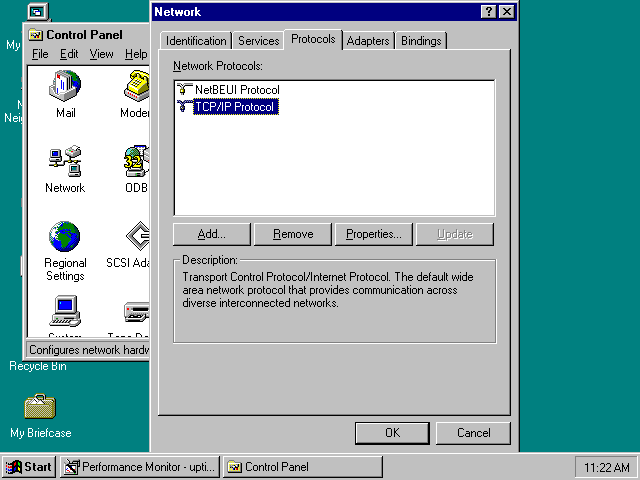Screen dimensions: 640x480
Task: Close the Network dialog with the X button
Action: click(x=507, y=12)
